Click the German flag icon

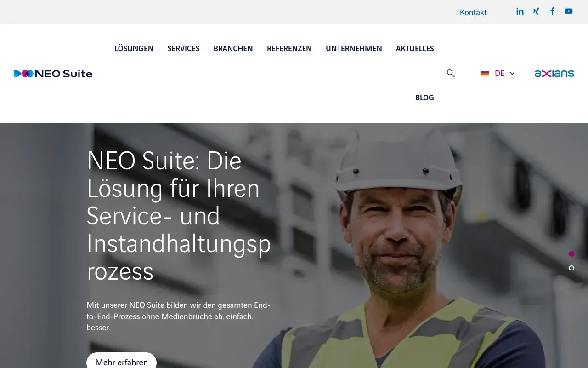tap(485, 74)
